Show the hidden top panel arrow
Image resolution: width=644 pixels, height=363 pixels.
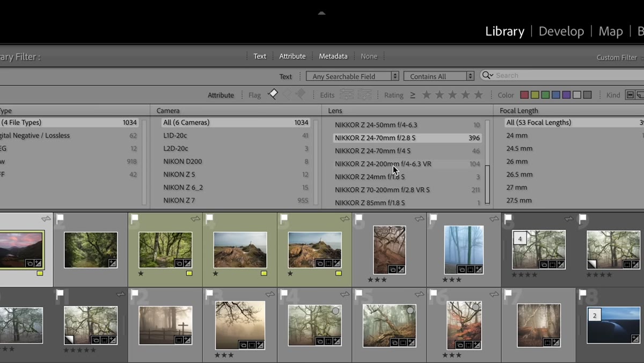tap(321, 13)
